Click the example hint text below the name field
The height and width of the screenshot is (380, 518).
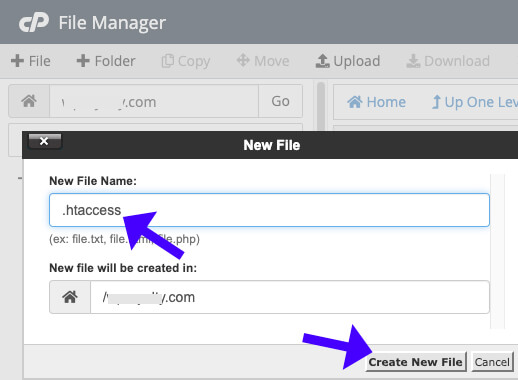(124, 239)
